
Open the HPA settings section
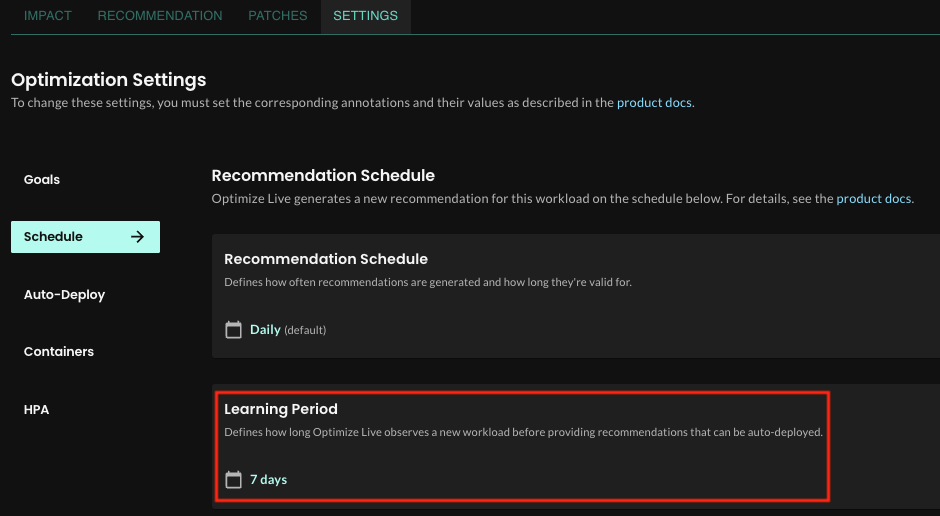[x=36, y=410]
